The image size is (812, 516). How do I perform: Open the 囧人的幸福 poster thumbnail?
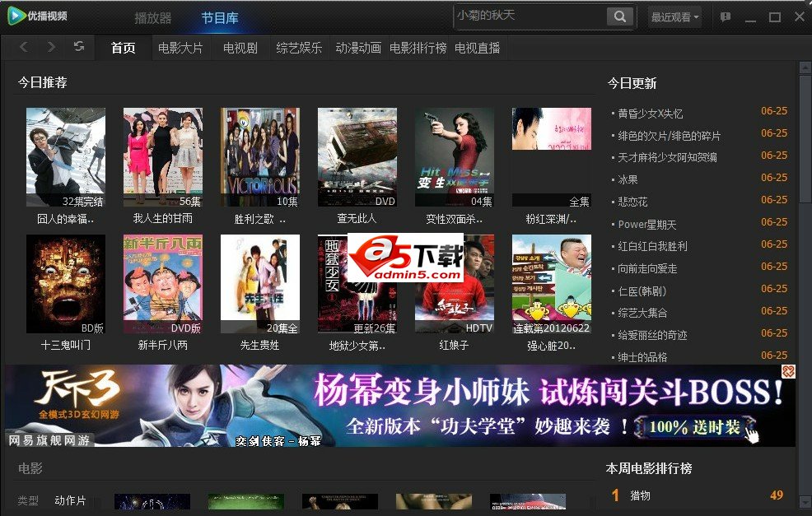coord(66,157)
